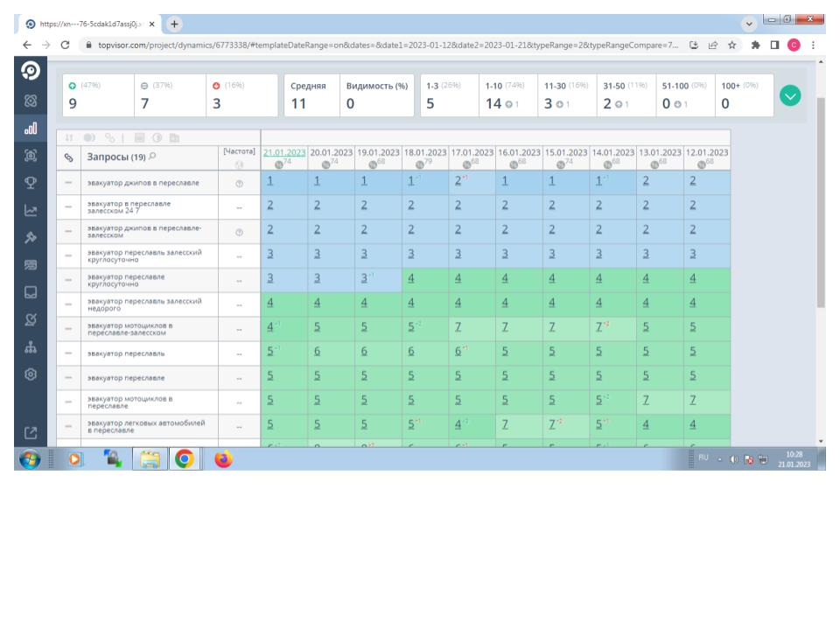Screen dimensions: 840x630
Task: Click the Запросы (19) column header
Action: (x=116, y=157)
